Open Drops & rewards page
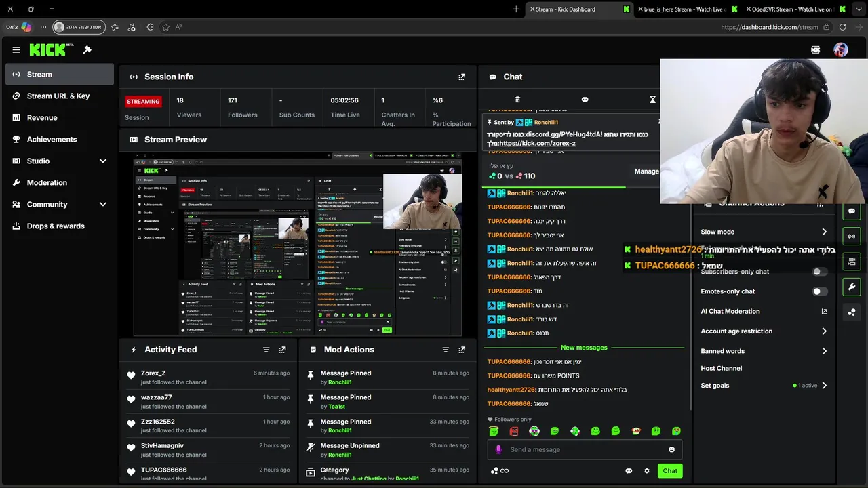868x488 pixels. (x=60, y=226)
